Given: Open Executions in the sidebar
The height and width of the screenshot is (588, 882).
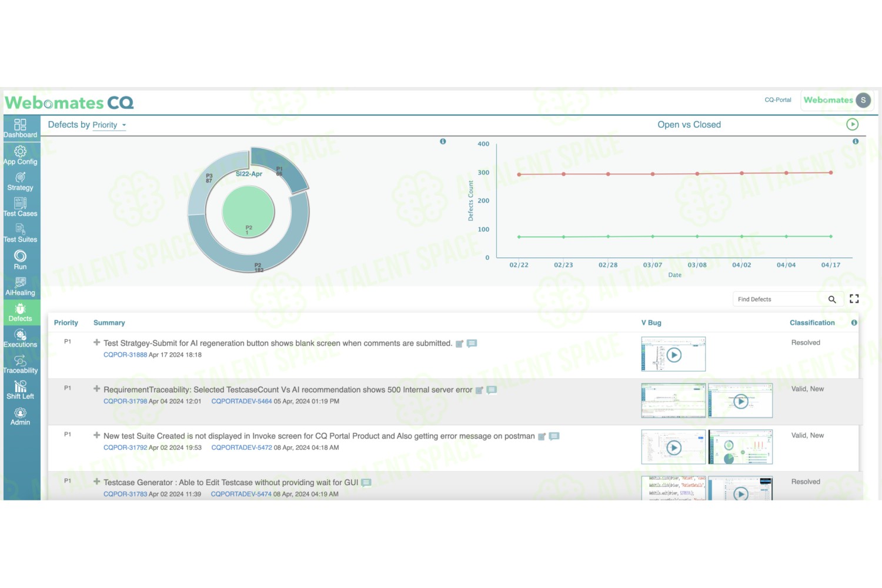Looking at the screenshot, I should tap(21, 338).
